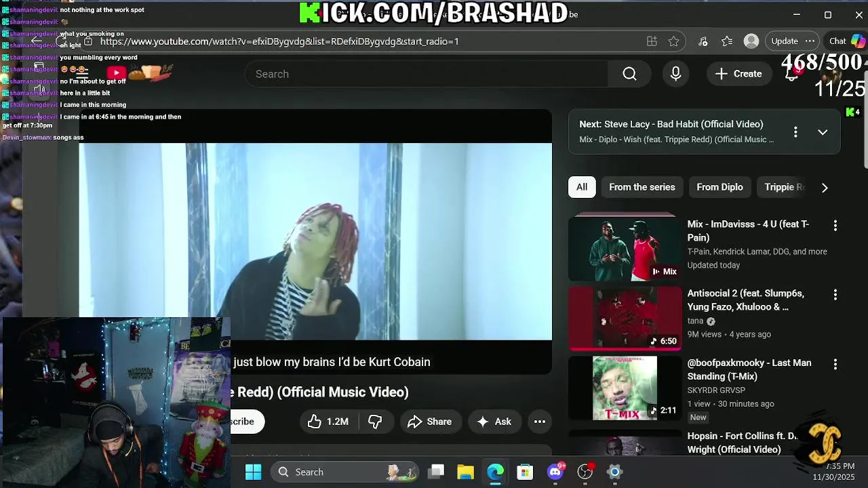Open more actions ellipsis below the video
This screenshot has width=868, height=488.
(539, 422)
